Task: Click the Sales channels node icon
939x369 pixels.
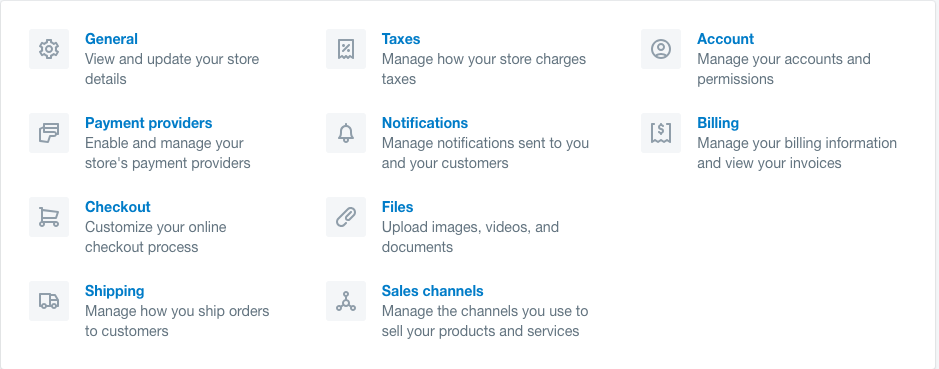Action: [x=346, y=301]
